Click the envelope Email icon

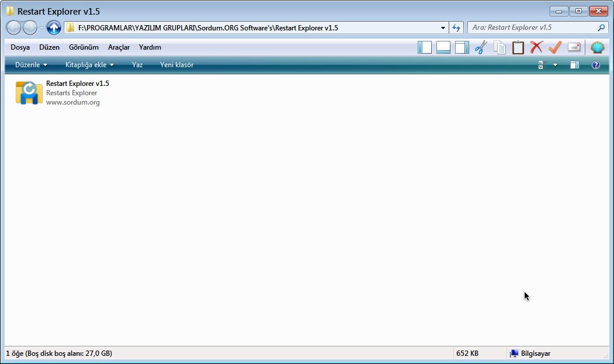point(574,47)
